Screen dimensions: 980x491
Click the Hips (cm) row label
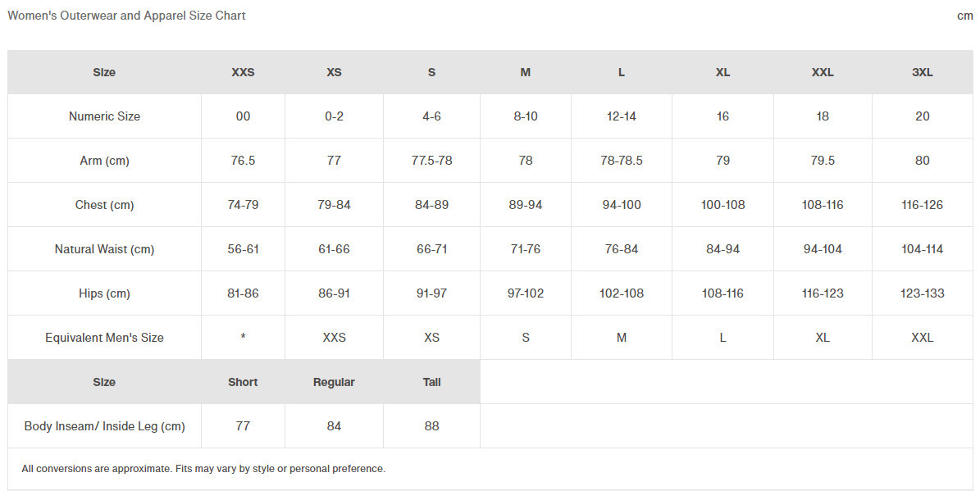(x=104, y=293)
